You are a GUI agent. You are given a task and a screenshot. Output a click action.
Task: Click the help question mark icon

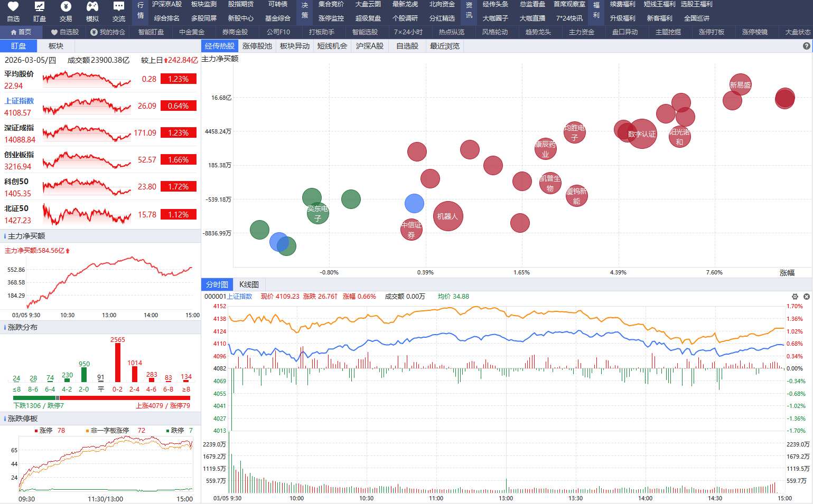[806, 46]
